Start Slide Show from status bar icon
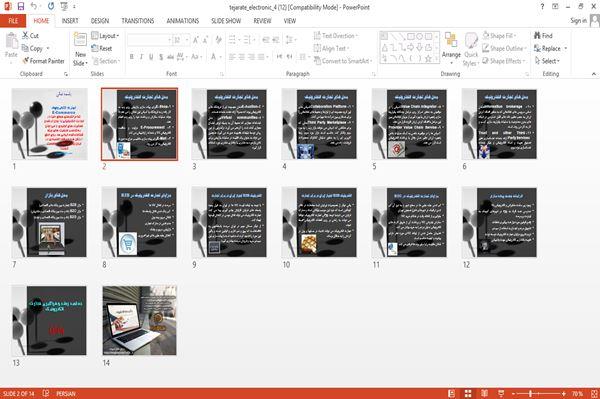 (x=501, y=394)
